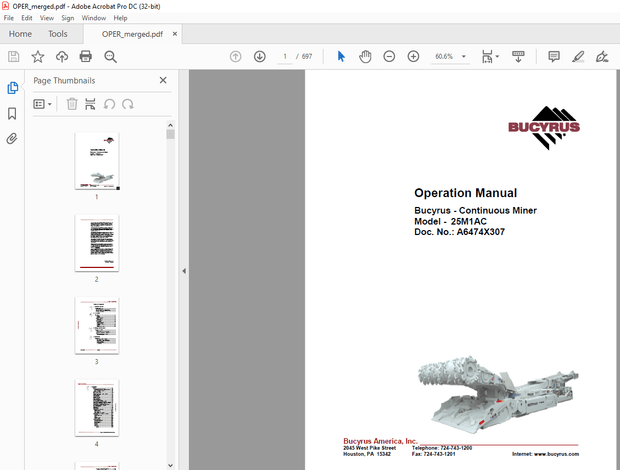Select page 3 thumbnail

pyautogui.click(x=97, y=325)
